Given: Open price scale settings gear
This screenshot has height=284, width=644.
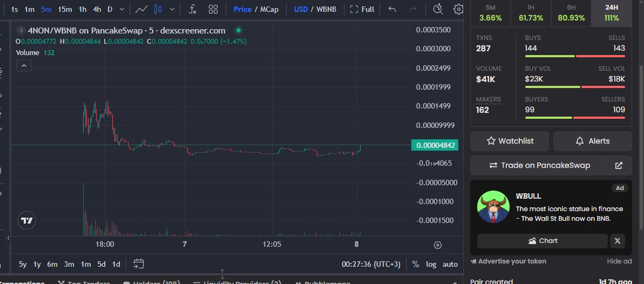Looking at the screenshot, I should tap(438, 245).
